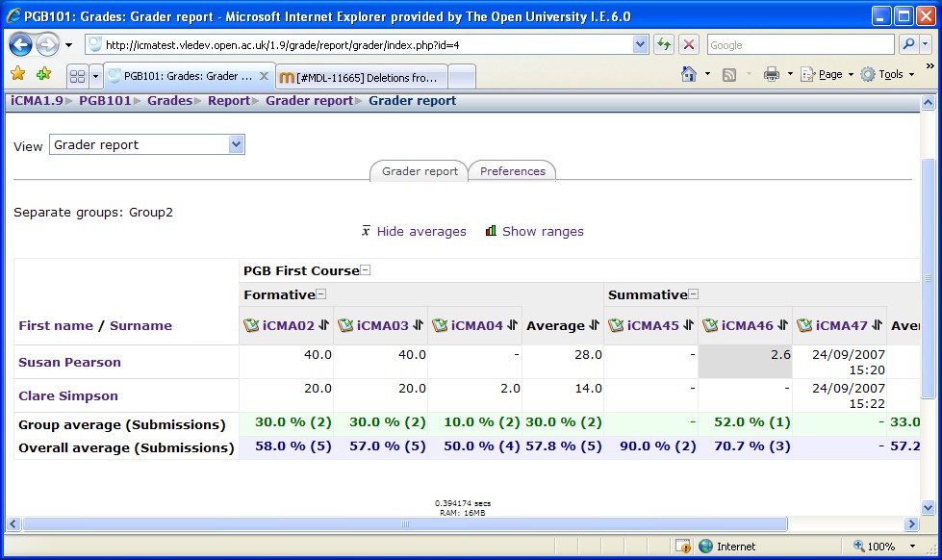Click the vertical scrollbar down arrow

pyautogui.click(x=928, y=508)
